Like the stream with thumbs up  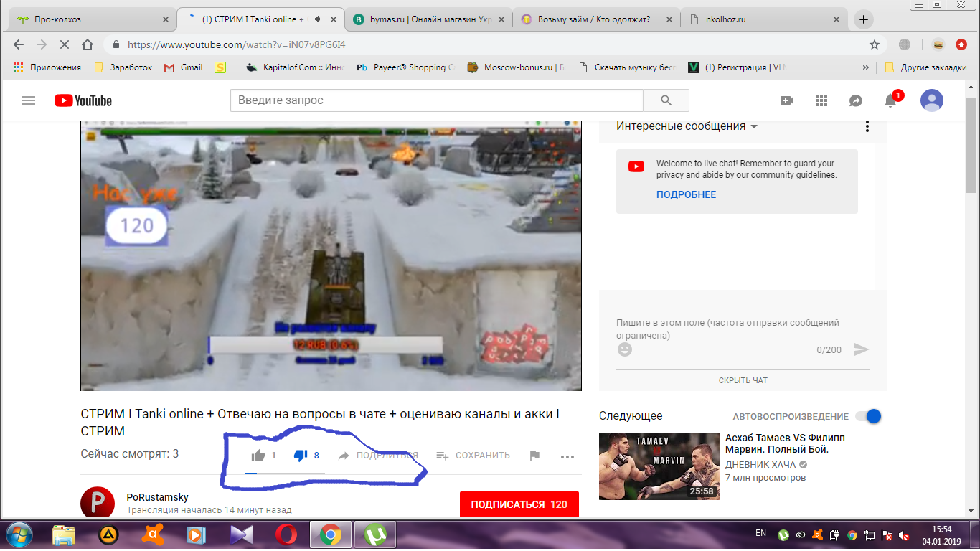[x=258, y=455]
